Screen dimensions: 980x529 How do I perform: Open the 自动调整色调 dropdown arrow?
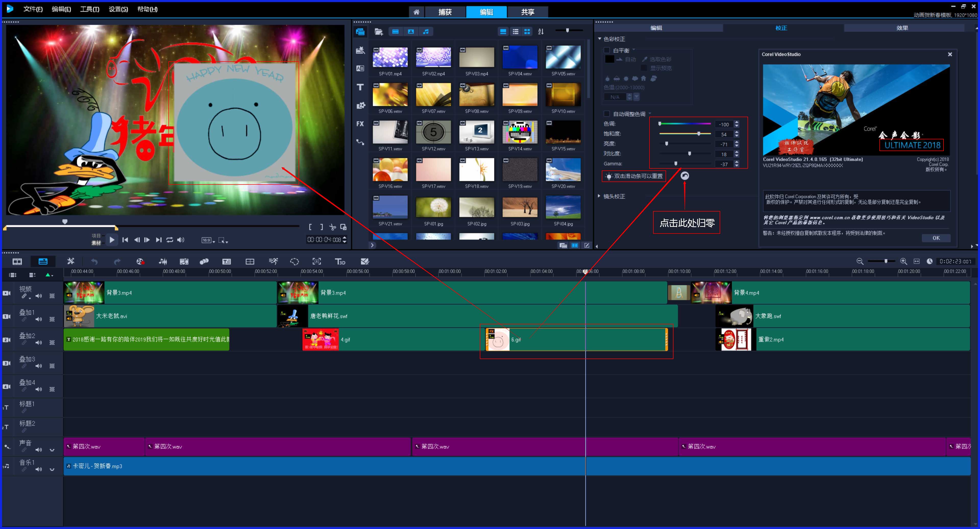coord(650,113)
